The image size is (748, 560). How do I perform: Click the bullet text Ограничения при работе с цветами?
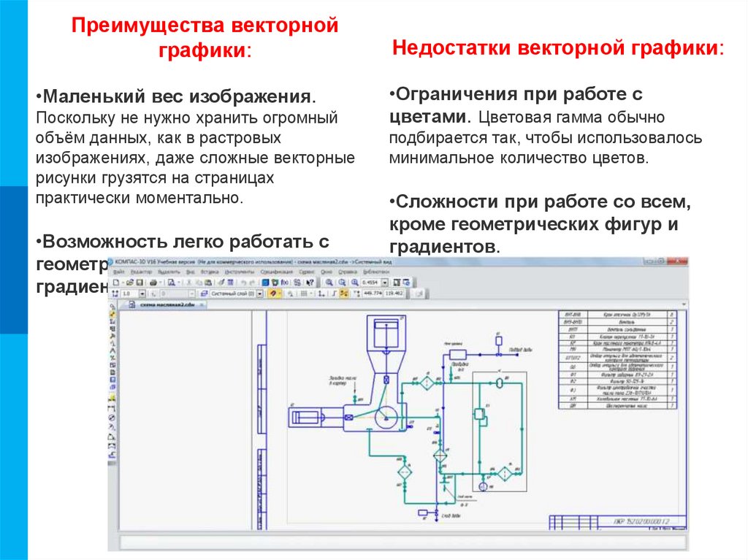516,105
